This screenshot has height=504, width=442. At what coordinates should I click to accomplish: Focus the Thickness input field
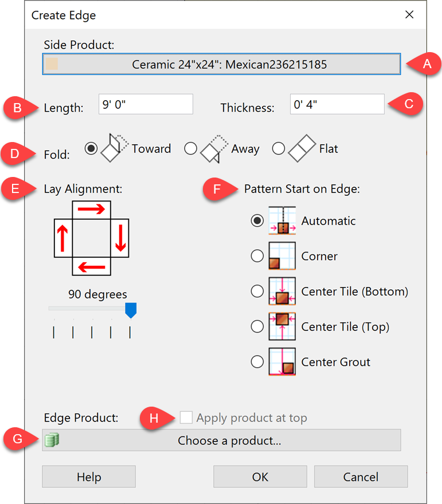point(337,104)
